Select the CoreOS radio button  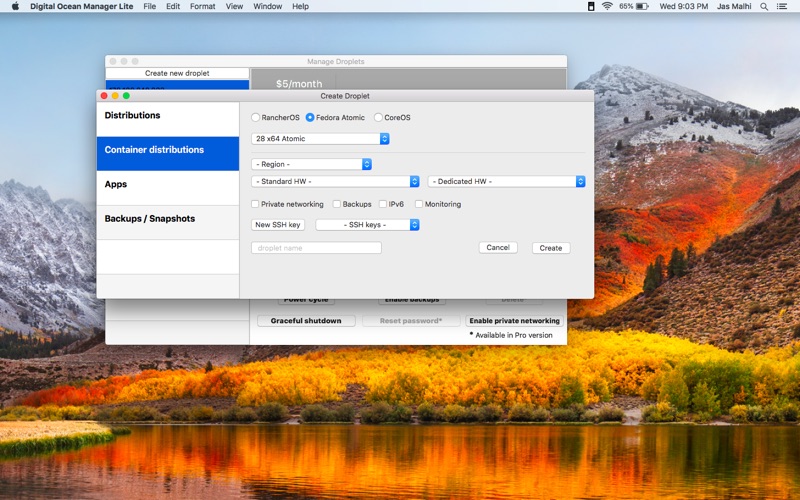pos(378,117)
